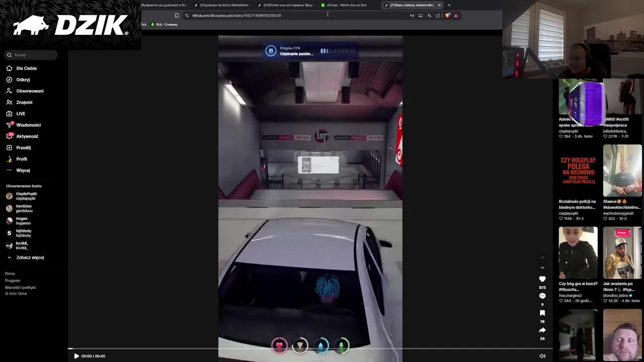Click the 'Odpinanie pasów' progress bar

click(338, 51)
